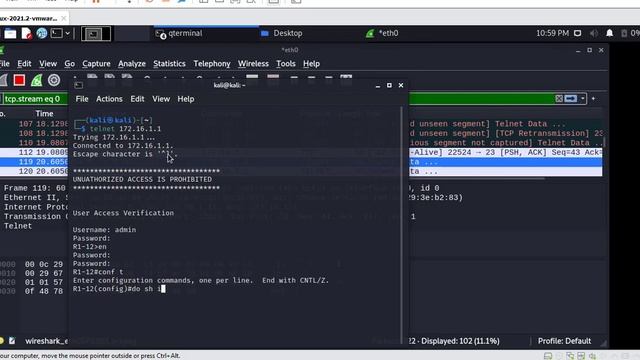Open Wireshark Statistics menu

[169, 64]
